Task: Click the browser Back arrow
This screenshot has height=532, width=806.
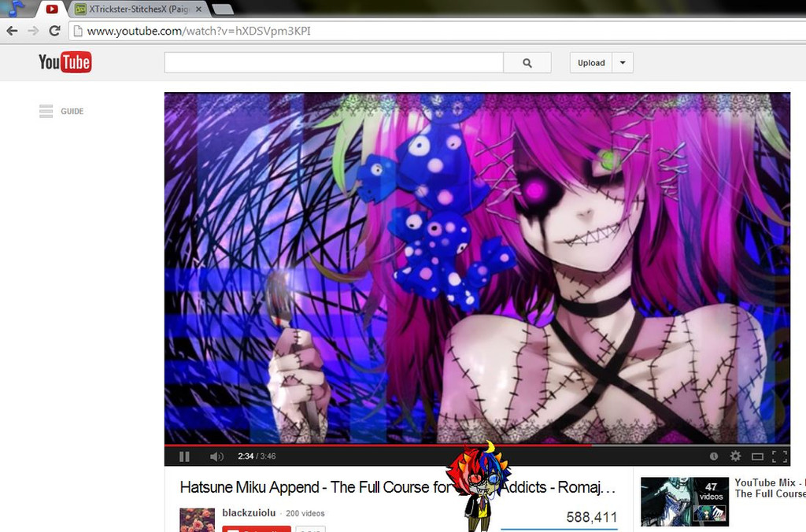Action: click(13, 31)
